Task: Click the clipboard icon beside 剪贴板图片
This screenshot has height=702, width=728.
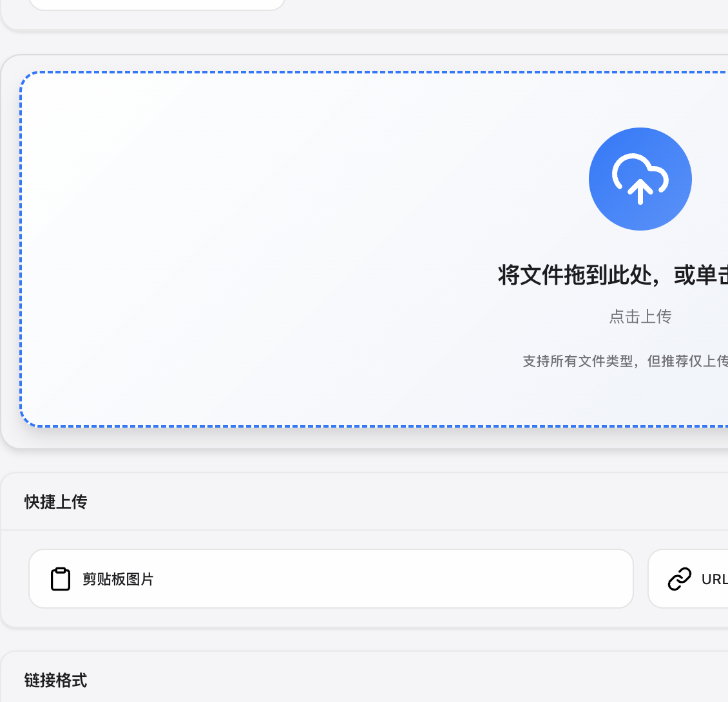Action: (x=61, y=579)
